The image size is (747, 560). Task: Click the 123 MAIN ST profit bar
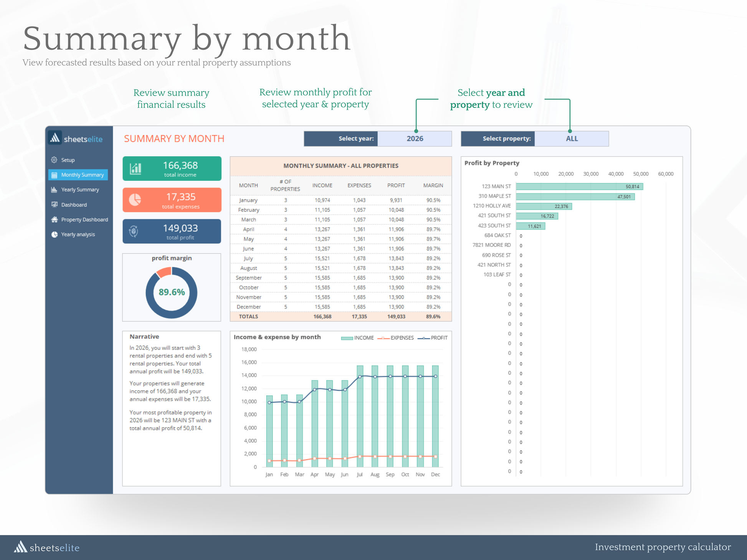click(579, 187)
